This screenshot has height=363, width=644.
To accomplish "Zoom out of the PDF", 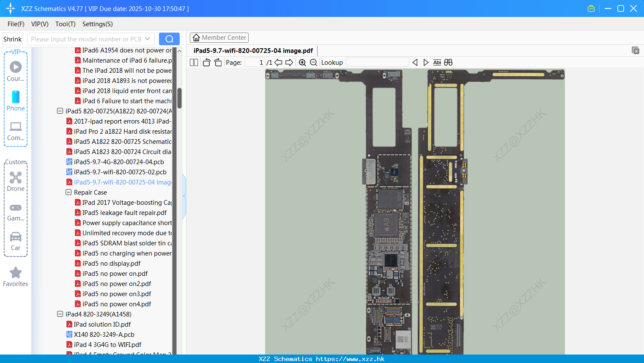I will click(313, 62).
